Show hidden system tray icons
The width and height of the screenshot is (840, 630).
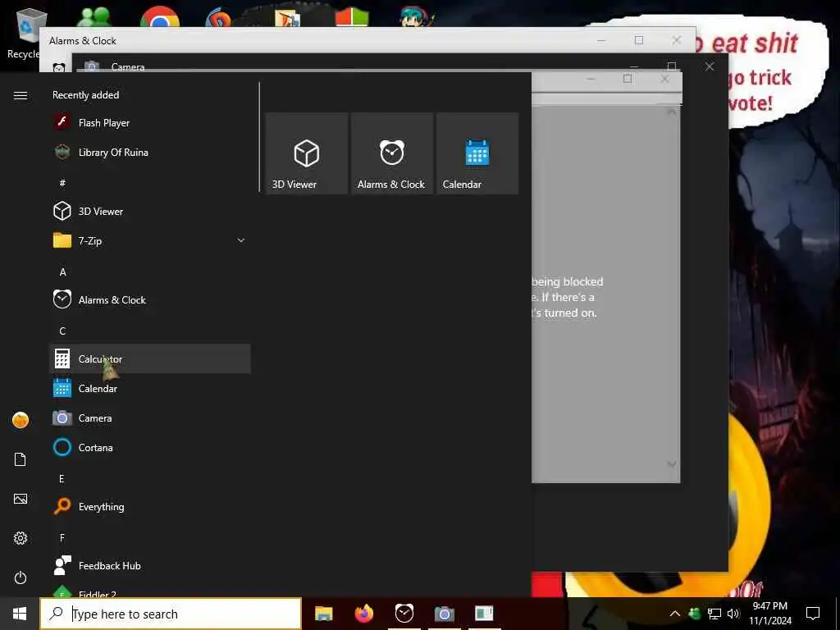coord(675,614)
